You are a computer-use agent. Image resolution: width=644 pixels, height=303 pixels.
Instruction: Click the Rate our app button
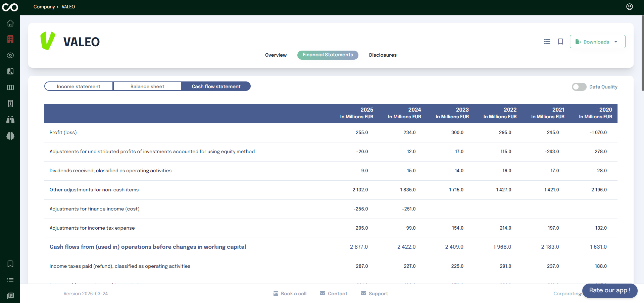609,290
